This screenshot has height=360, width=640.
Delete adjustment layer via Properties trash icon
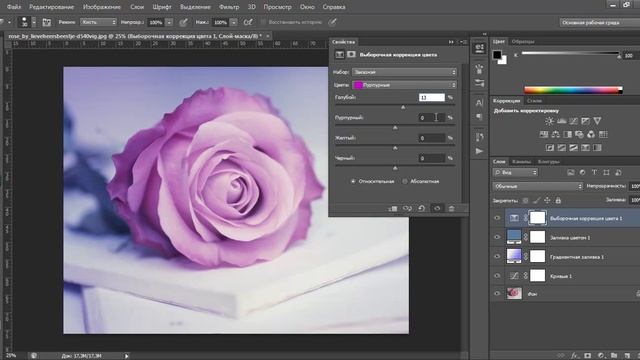(x=451, y=209)
